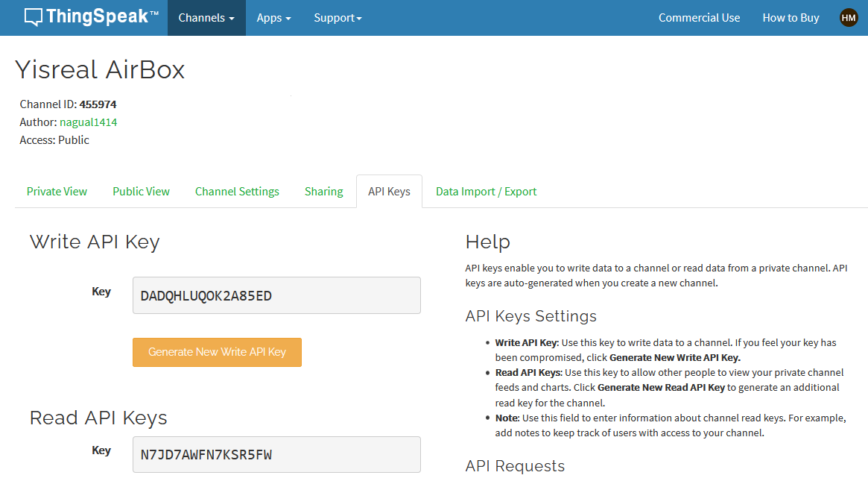Click the bold Write API Key: help text

(527, 343)
